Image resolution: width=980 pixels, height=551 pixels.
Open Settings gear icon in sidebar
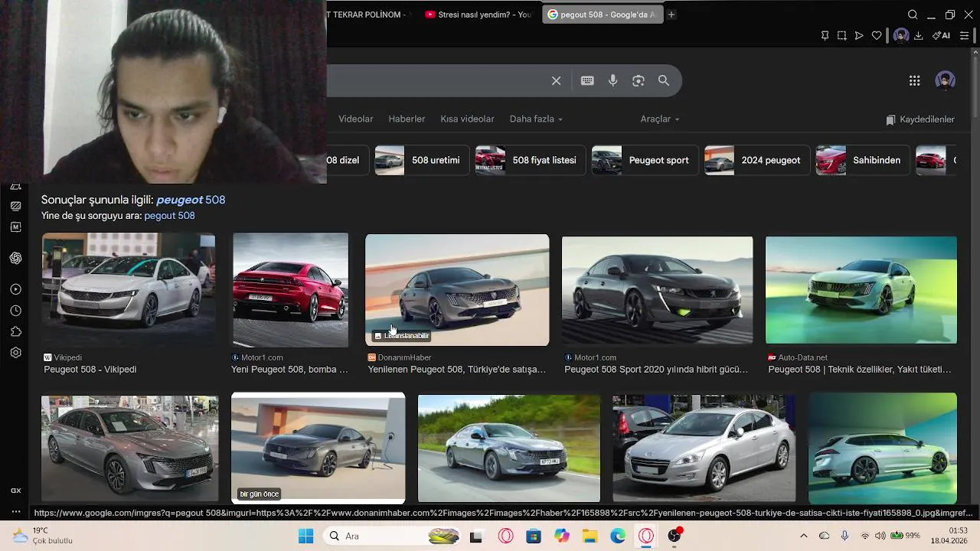(x=15, y=353)
